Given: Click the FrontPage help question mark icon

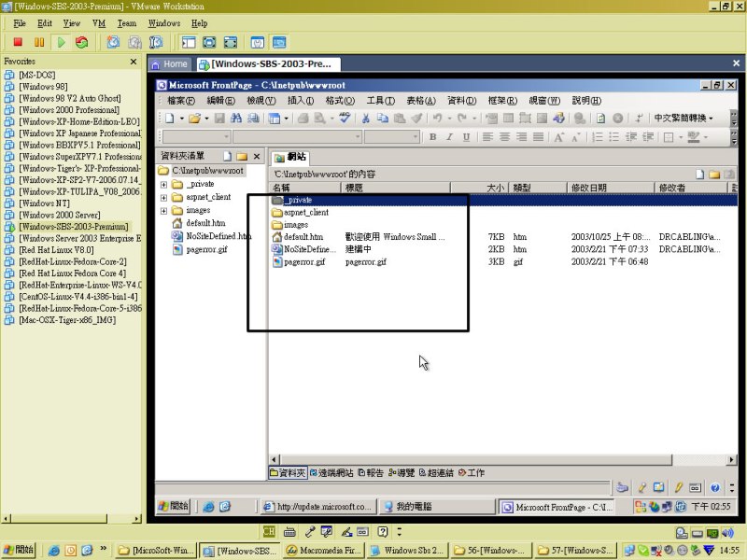Looking at the screenshot, I should coord(714,487).
